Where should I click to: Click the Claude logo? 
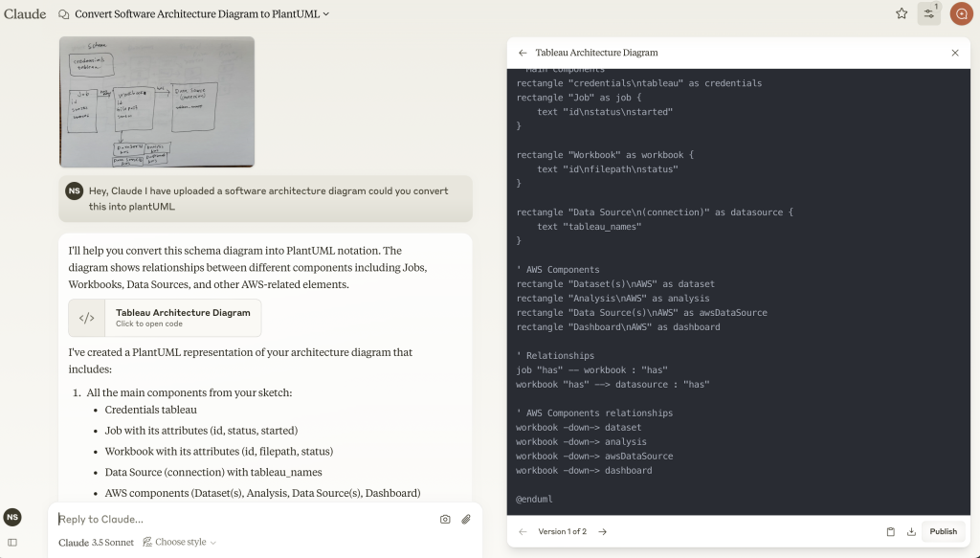point(25,13)
